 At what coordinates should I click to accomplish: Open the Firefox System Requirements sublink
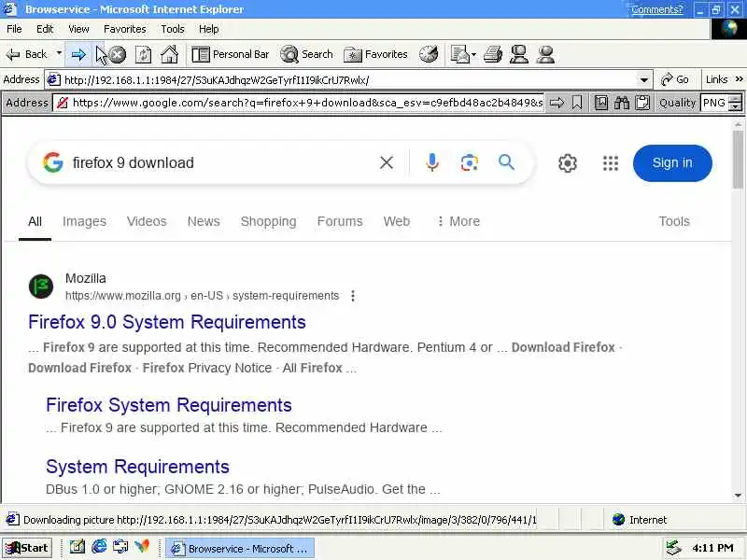(169, 405)
